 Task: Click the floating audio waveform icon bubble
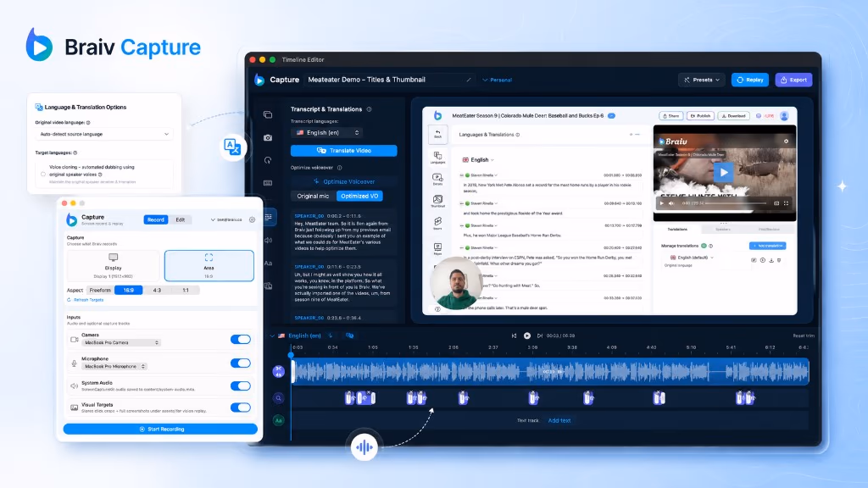[x=364, y=447]
